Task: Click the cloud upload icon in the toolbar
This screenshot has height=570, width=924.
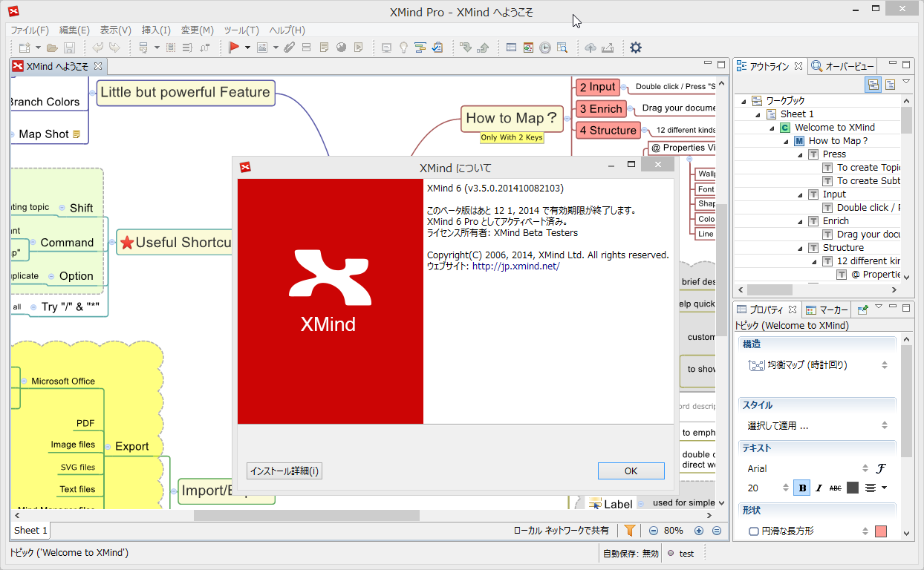Action: tap(590, 47)
